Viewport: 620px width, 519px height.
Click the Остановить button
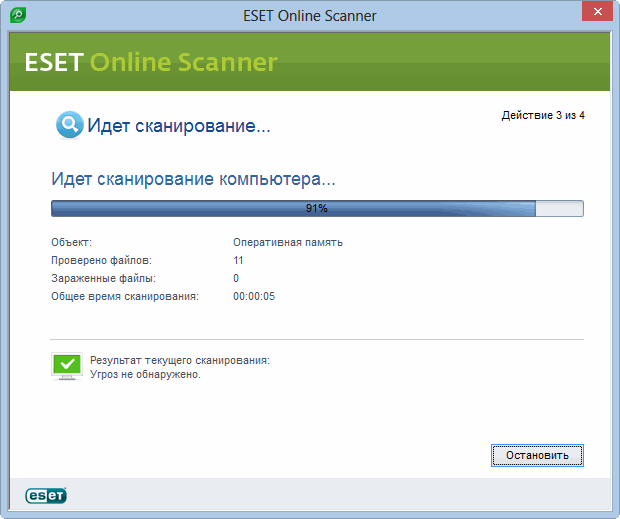[537, 455]
